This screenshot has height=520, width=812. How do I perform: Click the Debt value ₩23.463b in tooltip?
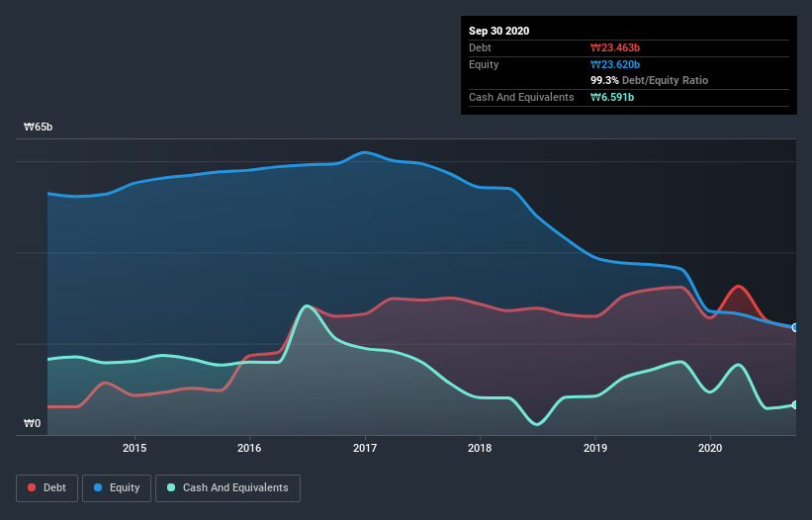615,47
